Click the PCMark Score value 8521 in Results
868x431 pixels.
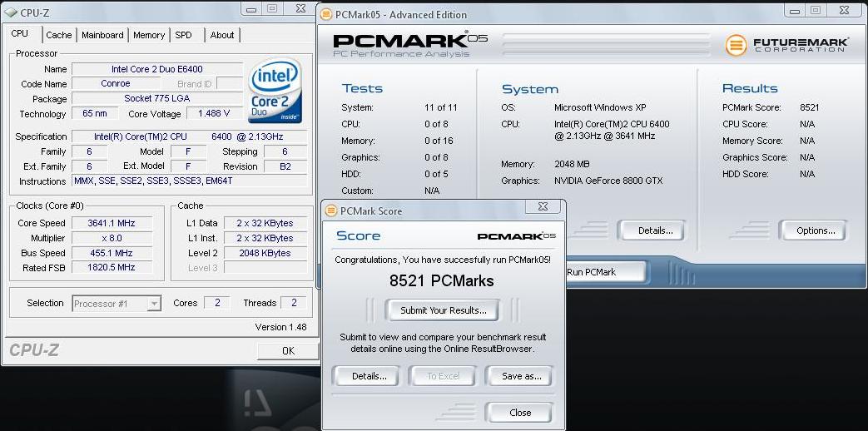click(809, 107)
